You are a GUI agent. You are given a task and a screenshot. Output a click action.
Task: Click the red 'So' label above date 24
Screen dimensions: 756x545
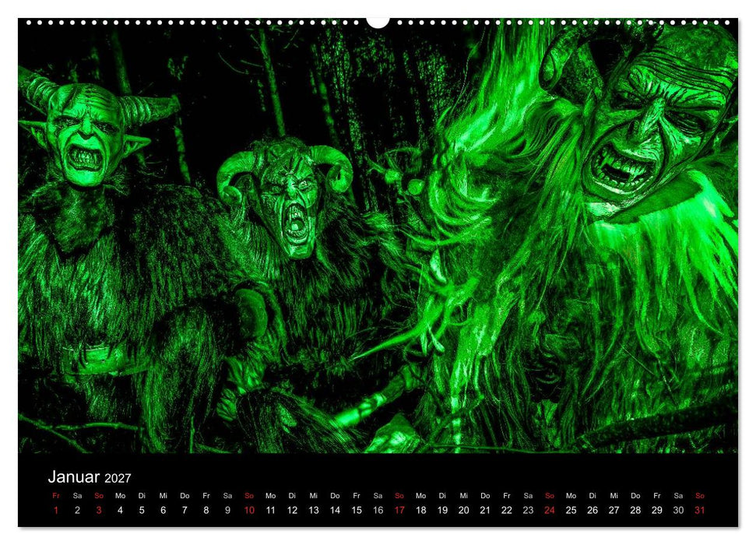(550, 496)
